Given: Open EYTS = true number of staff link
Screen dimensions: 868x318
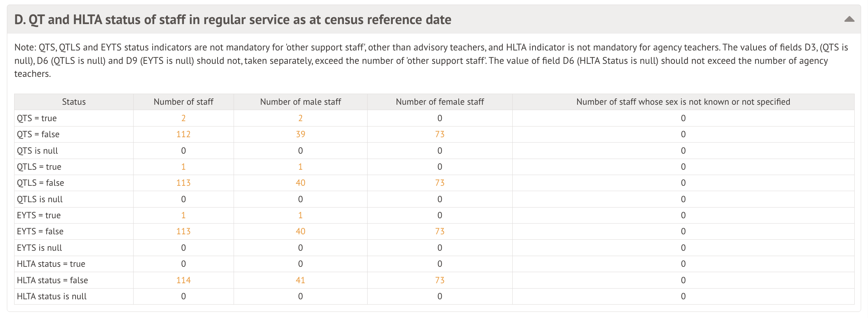Looking at the screenshot, I should pos(183,215).
